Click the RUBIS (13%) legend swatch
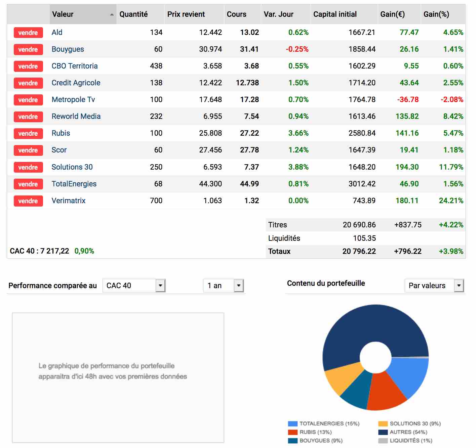476x448 pixels. click(x=293, y=432)
